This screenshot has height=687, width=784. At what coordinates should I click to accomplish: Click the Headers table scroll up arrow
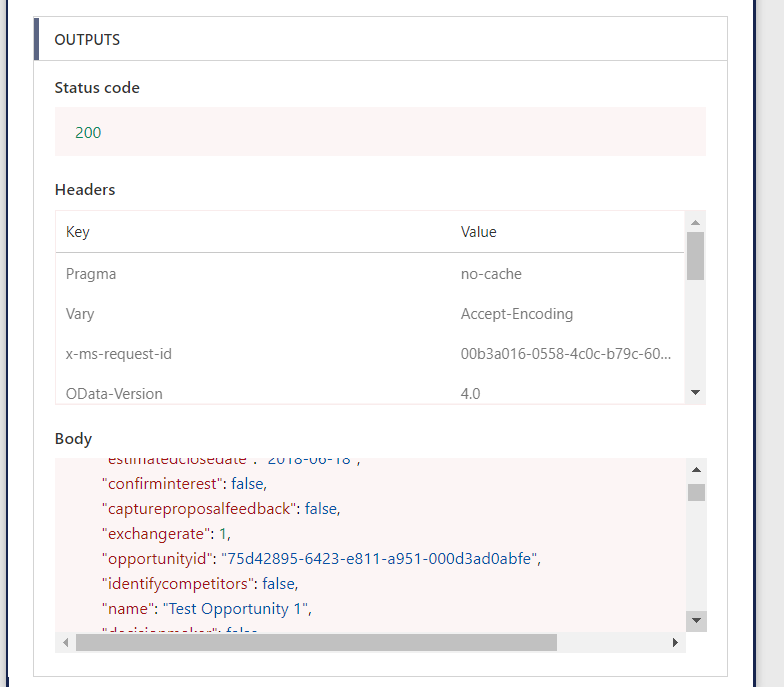[x=696, y=221]
